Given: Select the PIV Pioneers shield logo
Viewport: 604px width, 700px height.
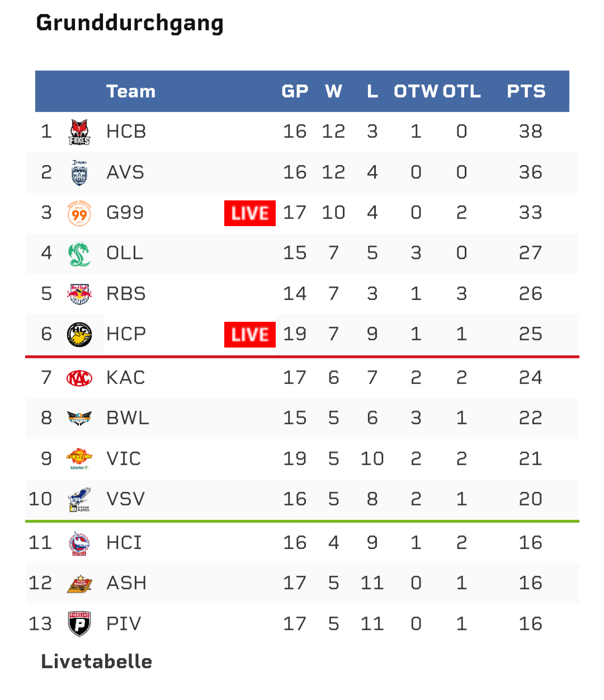Looking at the screenshot, I should coord(79,624).
